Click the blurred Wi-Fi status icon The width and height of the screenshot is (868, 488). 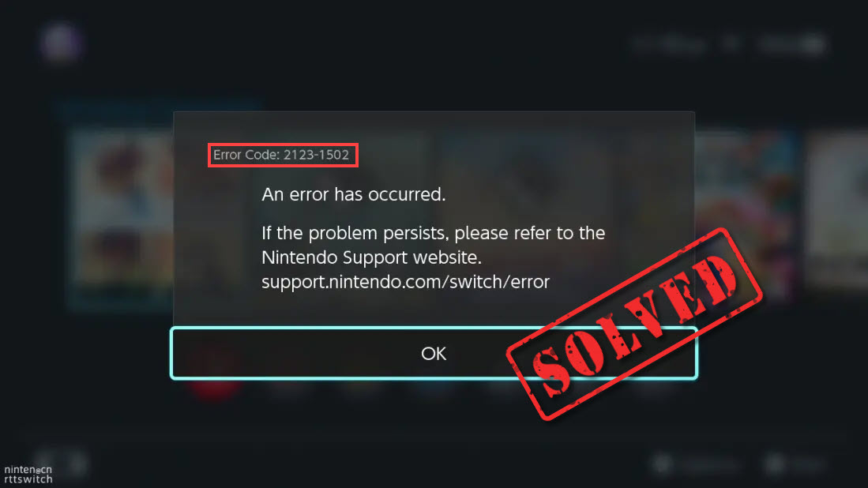[732, 43]
